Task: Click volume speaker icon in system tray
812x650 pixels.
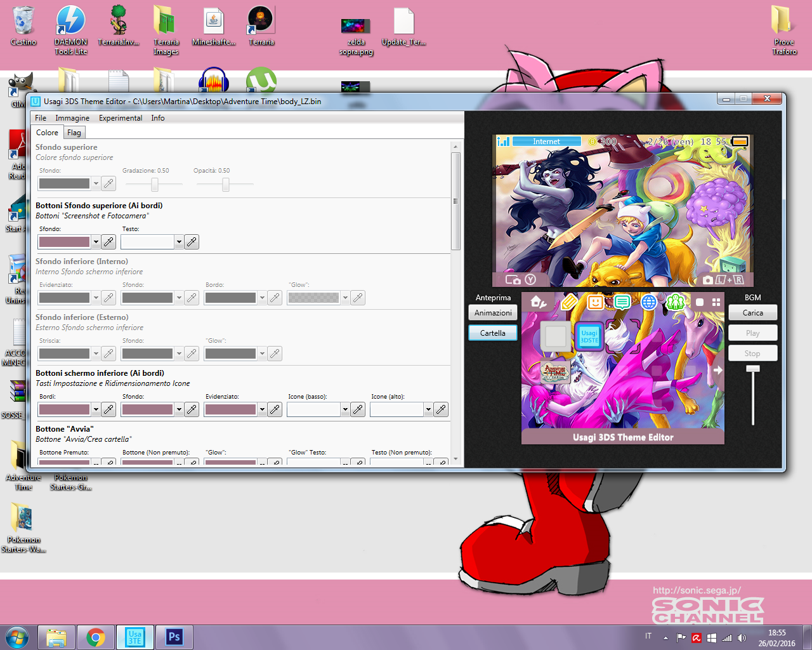Action: pos(742,637)
